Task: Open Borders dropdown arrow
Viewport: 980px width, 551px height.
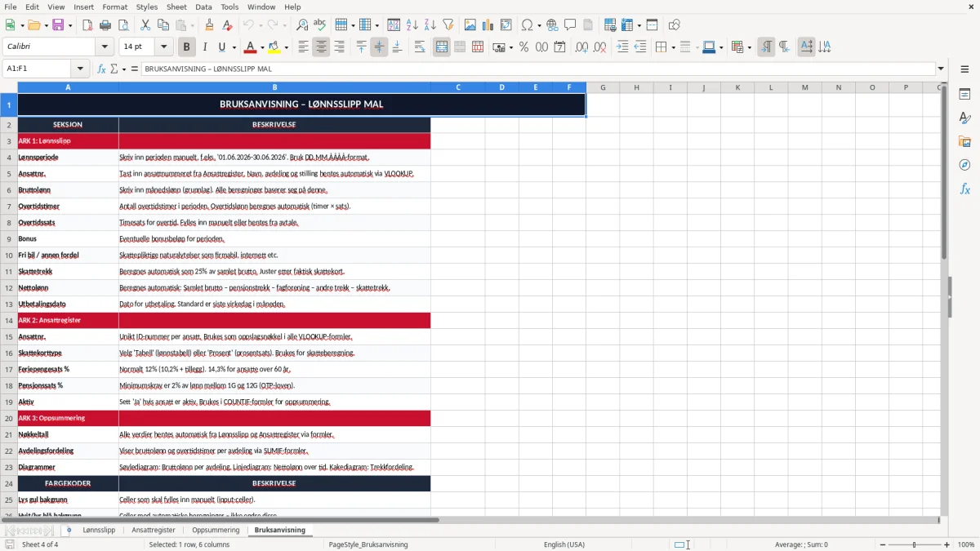Action: click(672, 47)
